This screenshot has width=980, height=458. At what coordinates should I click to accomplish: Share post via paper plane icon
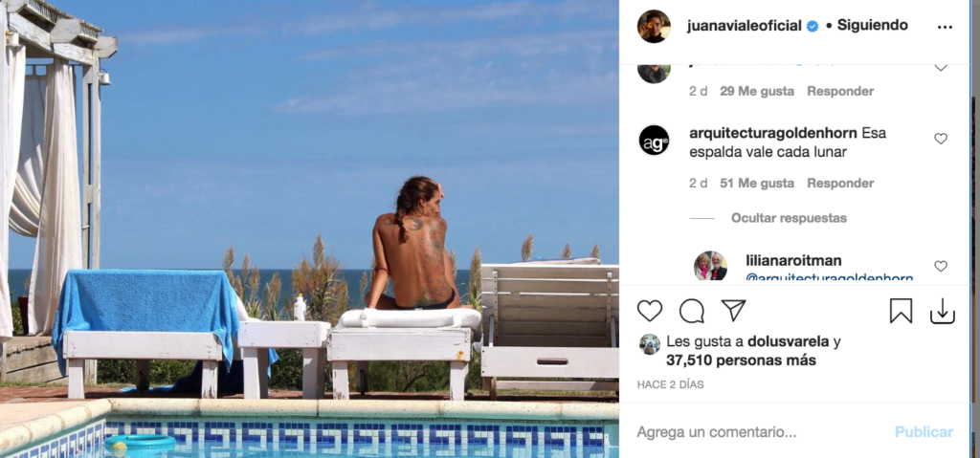[x=733, y=311]
